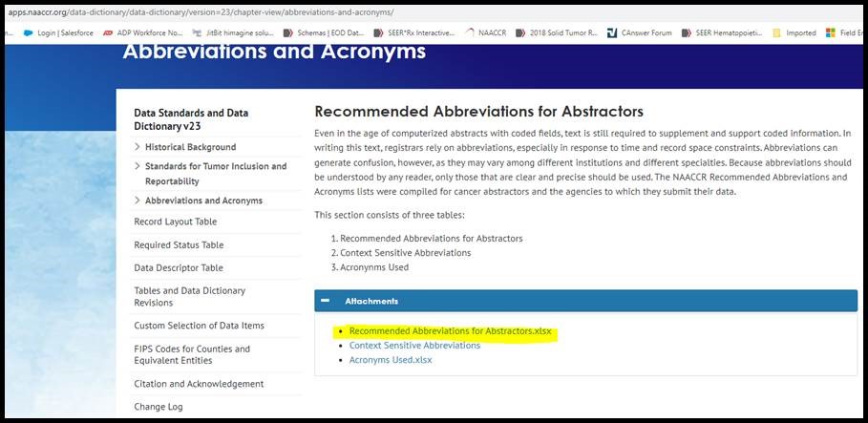
Task: Click the Schemas | EOD Data bookmark icon
Action: tap(287, 33)
